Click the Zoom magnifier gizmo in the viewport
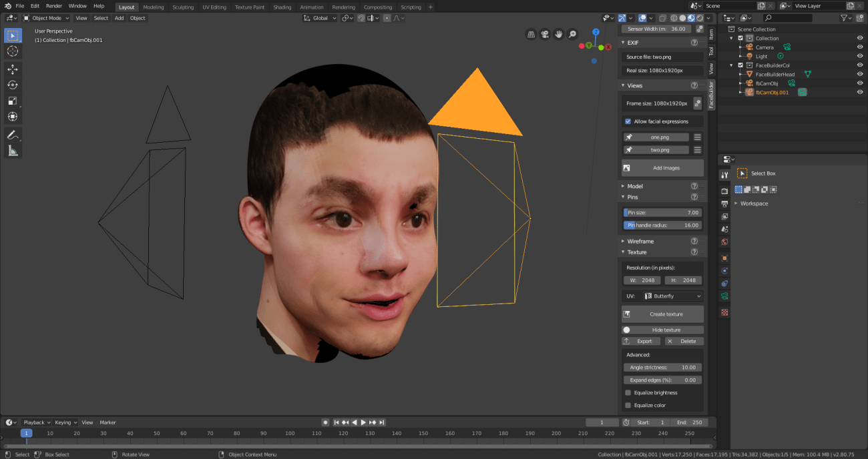This screenshot has width=868, height=459. pyautogui.click(x=572, y=33)
